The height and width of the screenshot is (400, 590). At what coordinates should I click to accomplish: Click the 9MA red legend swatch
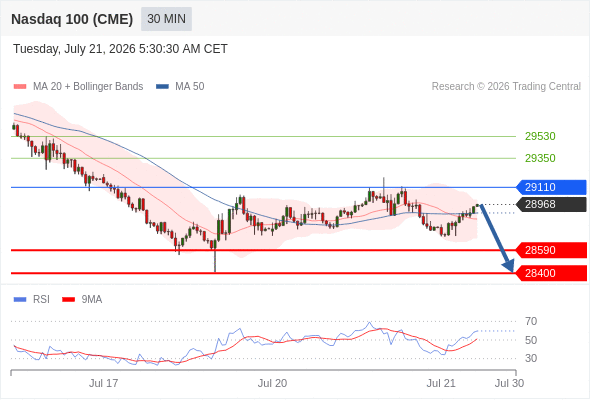(68, 300)
